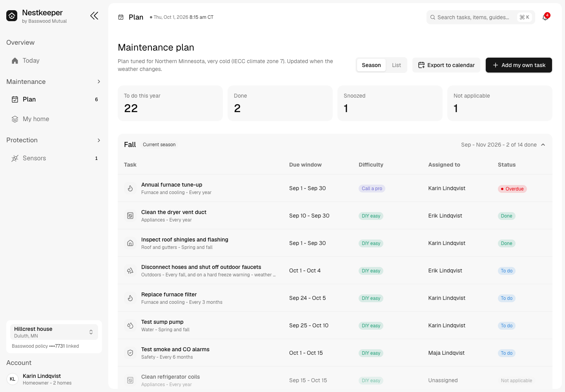
Task: Click 'Clean refrigerator coils' task title
Action: pyautogui.click(x=171, y=377)
